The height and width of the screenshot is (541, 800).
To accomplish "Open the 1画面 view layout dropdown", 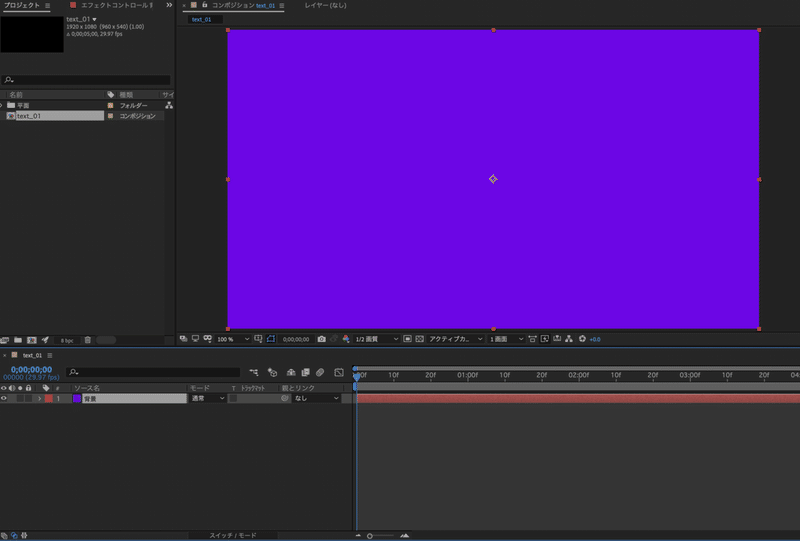I will pos(506,339).
